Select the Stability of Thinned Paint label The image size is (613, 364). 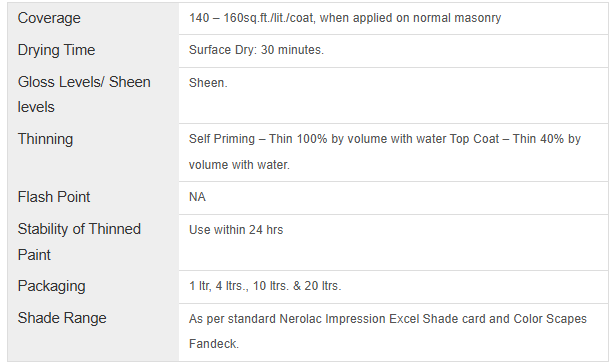pyautogui.click(x=79, y=242)
